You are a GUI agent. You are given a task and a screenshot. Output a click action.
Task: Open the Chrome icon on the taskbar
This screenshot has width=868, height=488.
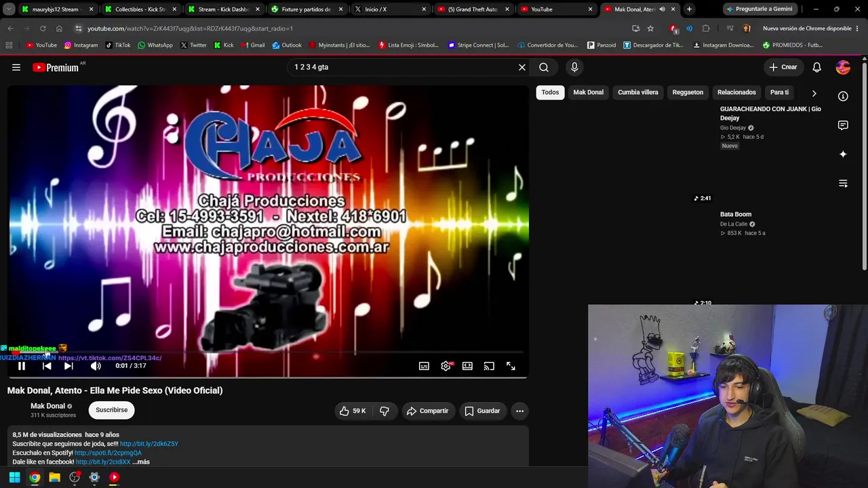[x=35, y=477]
